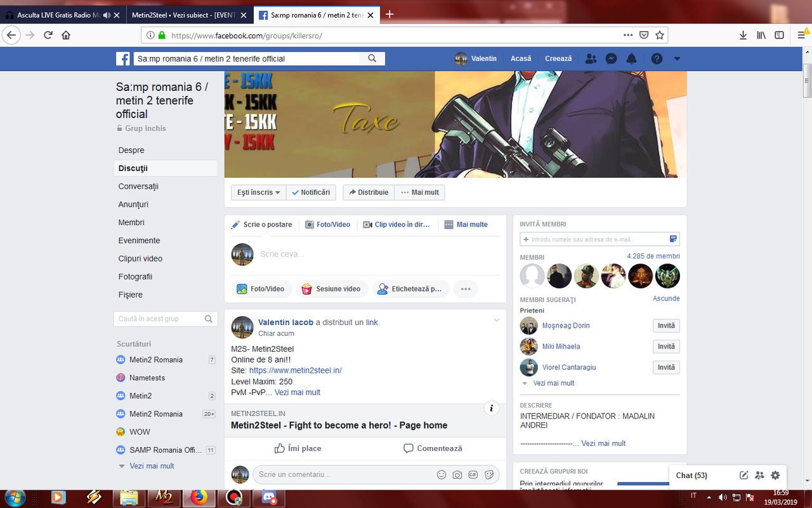The image size is (812, 508).
Task: Open a new browser tab
Action: click(x=390, y=14)
